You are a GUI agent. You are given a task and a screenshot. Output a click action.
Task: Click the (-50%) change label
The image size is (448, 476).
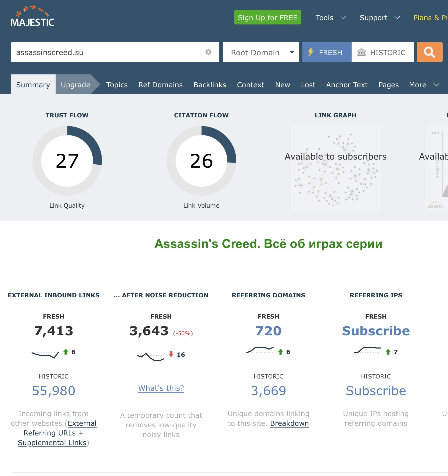coord(183,333)
